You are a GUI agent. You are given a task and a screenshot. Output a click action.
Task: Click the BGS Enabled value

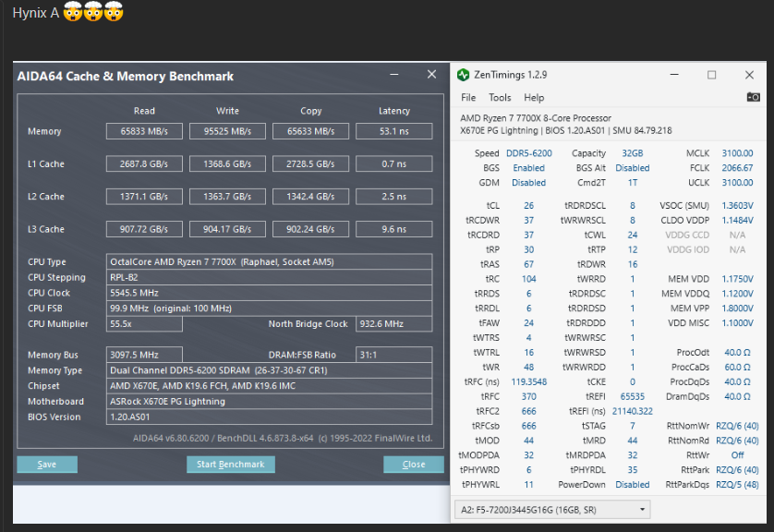[x=528, y=168]
